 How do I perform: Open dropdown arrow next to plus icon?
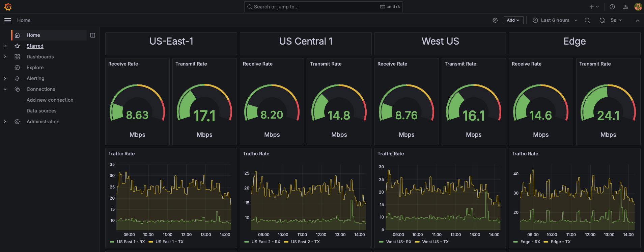click(597, 7)
